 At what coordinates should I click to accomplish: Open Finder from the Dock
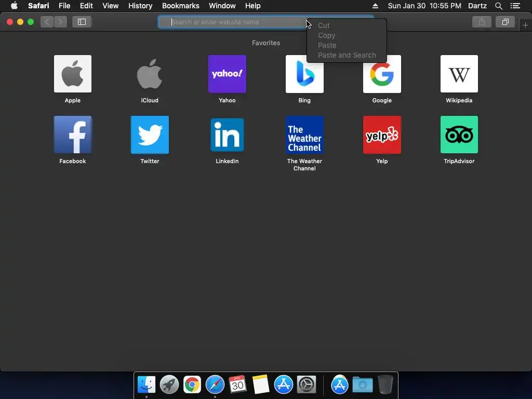146,385
